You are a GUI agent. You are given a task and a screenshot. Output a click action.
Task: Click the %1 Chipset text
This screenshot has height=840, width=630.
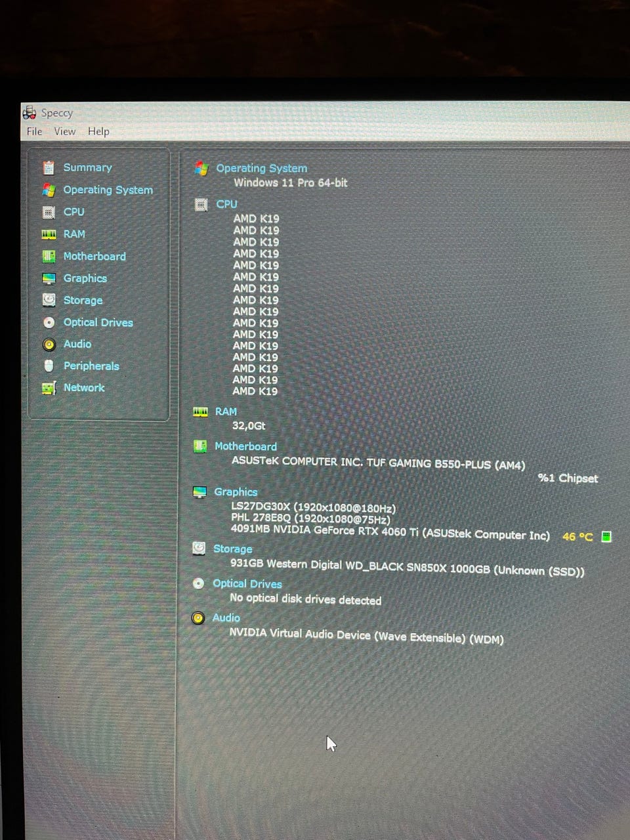(568, 478)
